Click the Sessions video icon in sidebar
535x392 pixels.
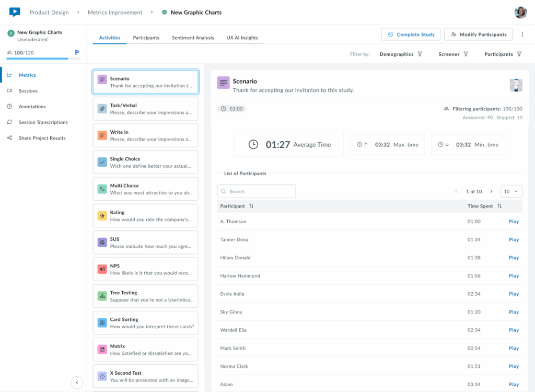tap(9, 91)
